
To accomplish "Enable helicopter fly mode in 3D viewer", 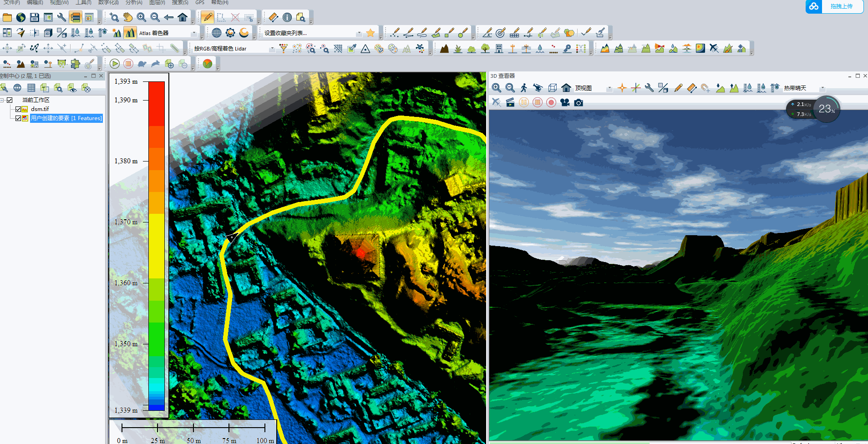I will 538,88.
